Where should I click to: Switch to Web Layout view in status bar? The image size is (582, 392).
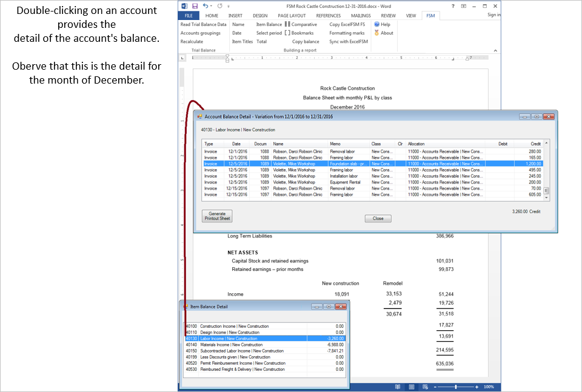426,387
